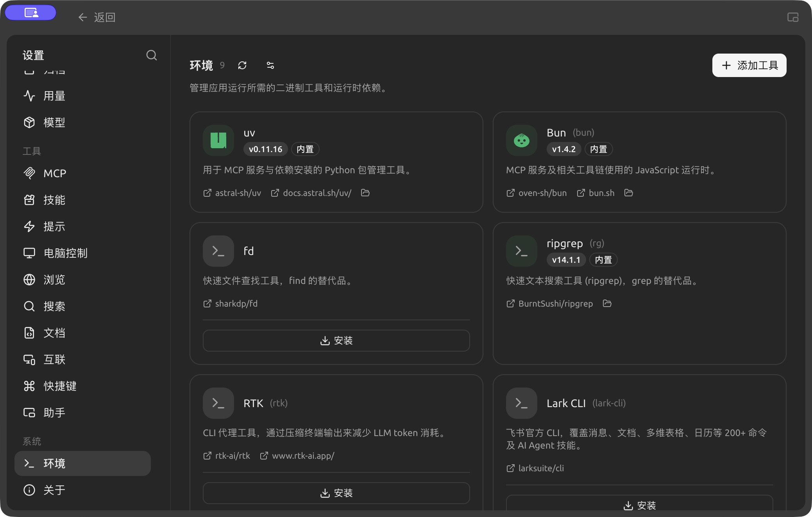Open www.rtk-ai.app/ website link
This screenshot has width=812, height=517.
(297, 456)
